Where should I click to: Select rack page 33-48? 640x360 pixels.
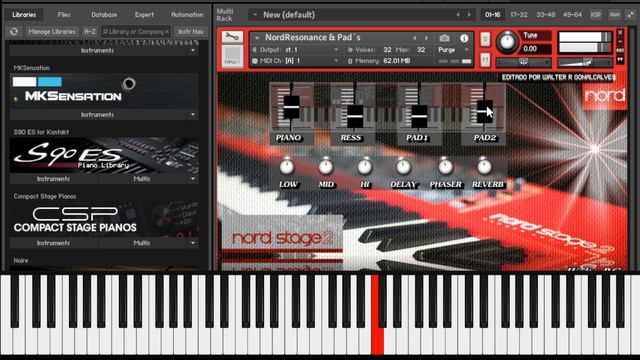[546, 15]
